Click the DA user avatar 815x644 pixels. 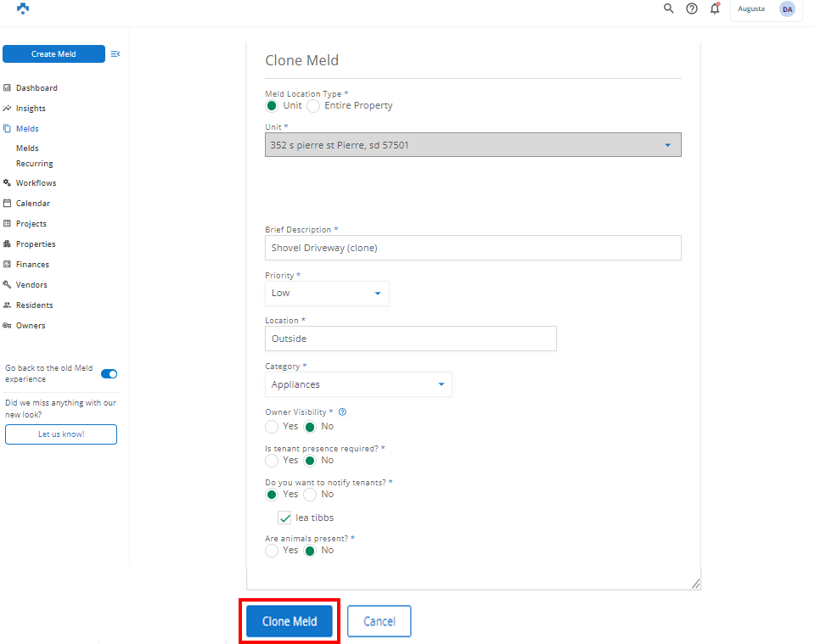pyautogui.click(x=787, y=9)
